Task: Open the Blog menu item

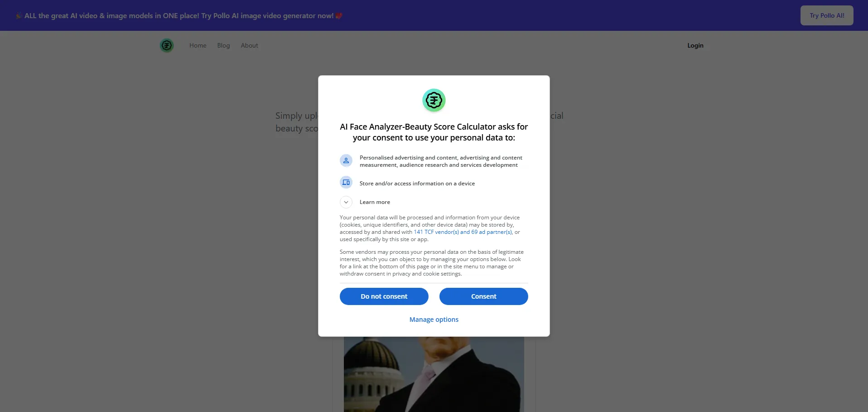Action: (223, 45)
